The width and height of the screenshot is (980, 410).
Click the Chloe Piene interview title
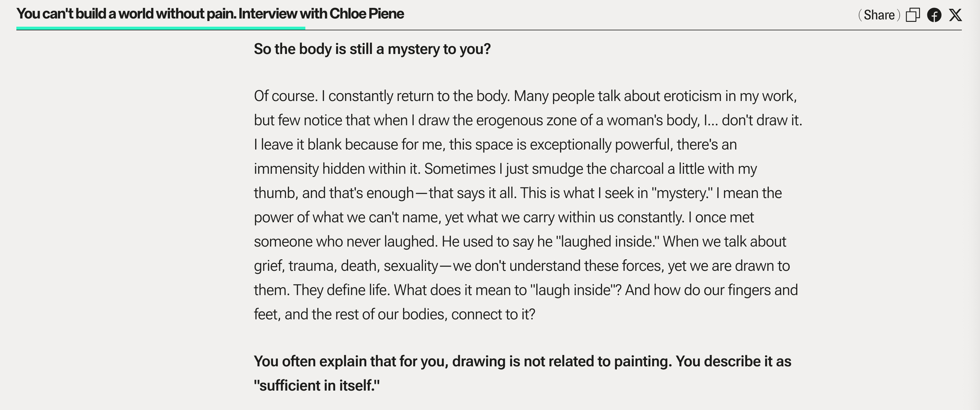tap(210, 14)
